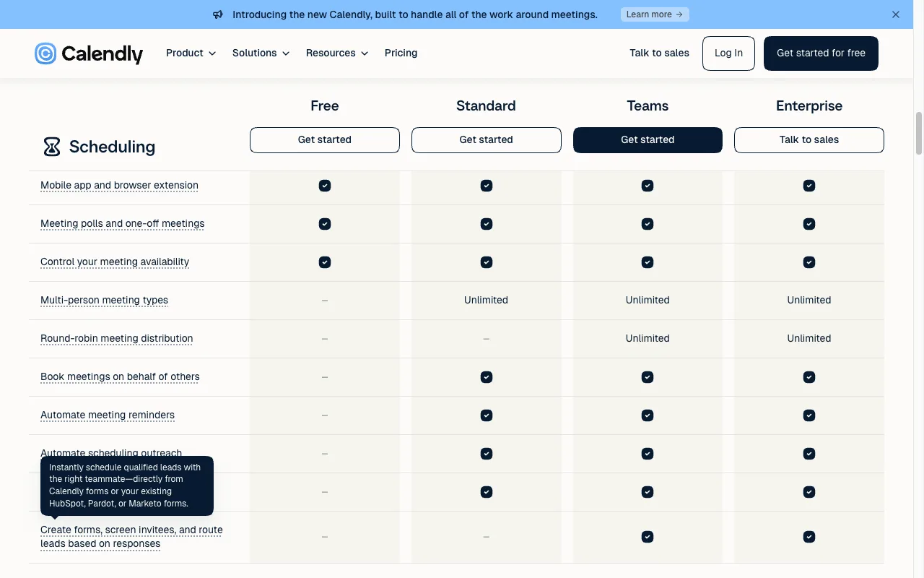Viewport: 924px width, 578px height.
Task: Click Standard checkmark for Mobile app row
Action: click(487, 186)
